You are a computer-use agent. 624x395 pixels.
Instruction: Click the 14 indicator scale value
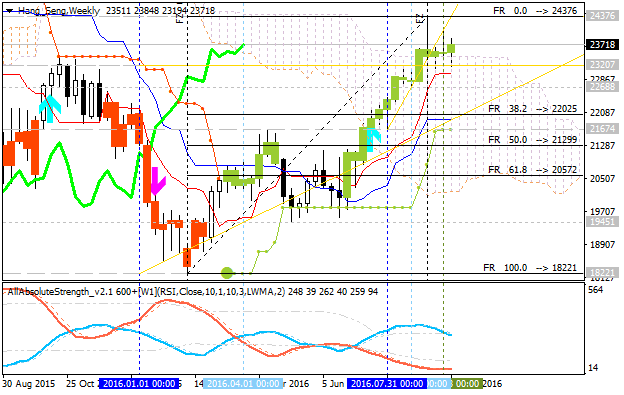593,368
